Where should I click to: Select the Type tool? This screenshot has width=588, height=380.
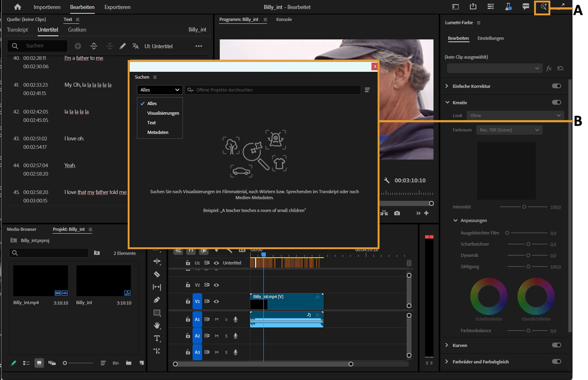[157, 338]
